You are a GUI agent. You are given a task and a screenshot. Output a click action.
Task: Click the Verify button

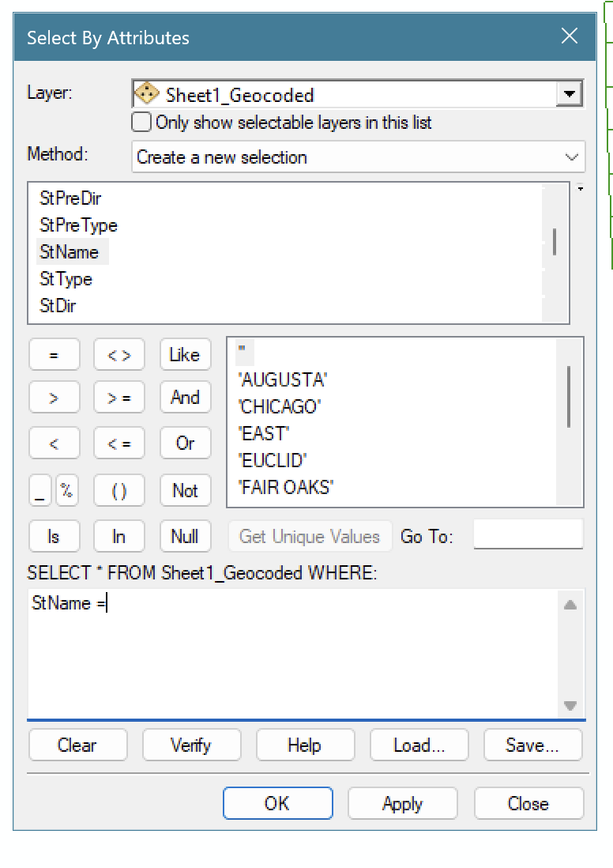click(190, 745)
